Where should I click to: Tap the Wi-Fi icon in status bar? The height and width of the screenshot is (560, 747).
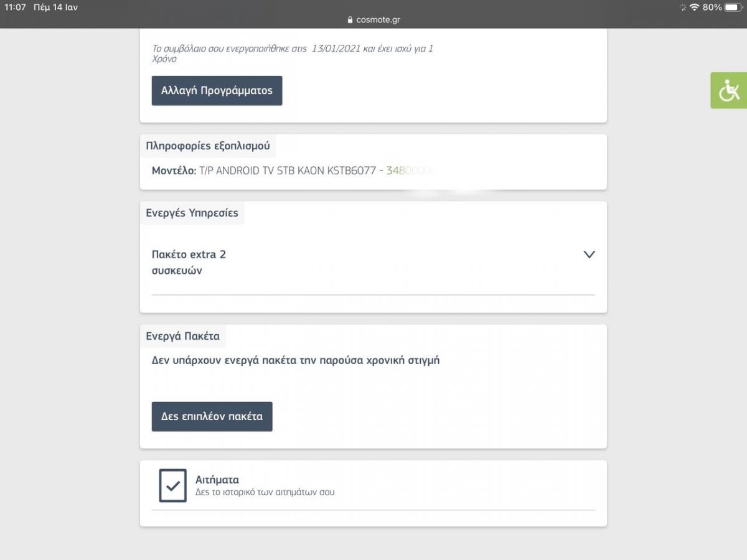(694, 7)
